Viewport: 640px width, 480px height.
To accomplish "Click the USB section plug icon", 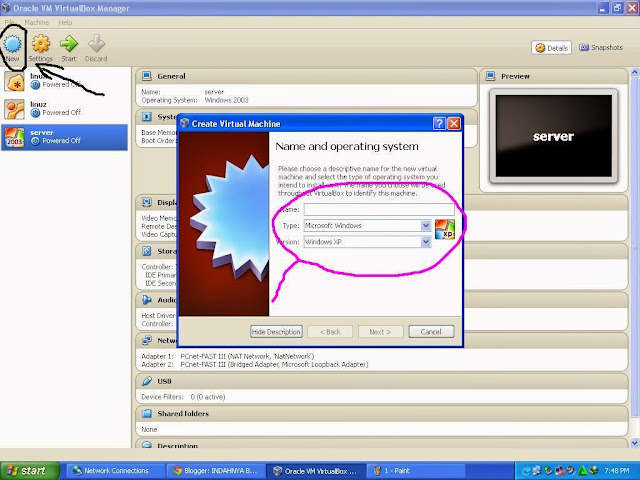I will (147, 381).
